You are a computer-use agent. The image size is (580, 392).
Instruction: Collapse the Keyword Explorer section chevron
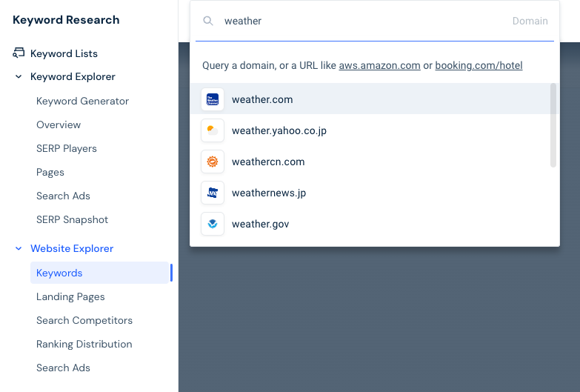point(19,76)
